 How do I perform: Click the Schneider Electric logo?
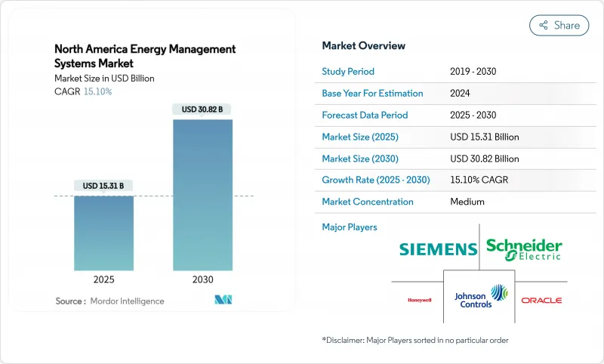(523, 249)
